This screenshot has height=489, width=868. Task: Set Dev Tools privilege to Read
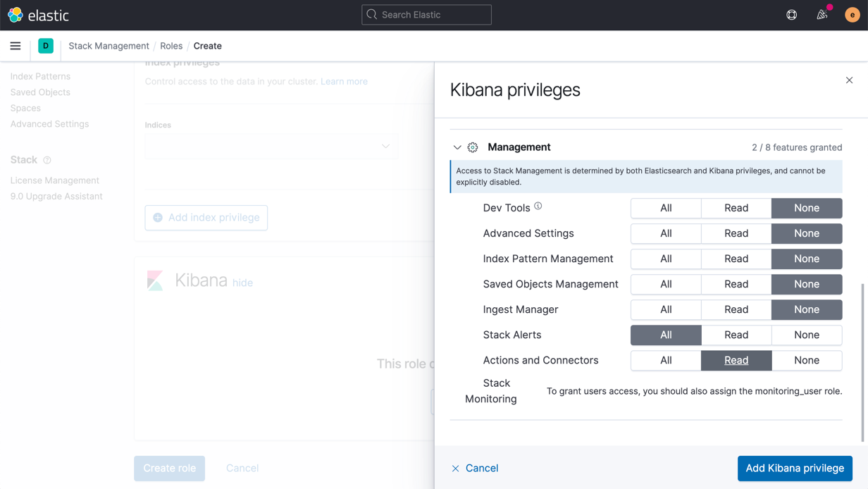(x=736, y=208)
